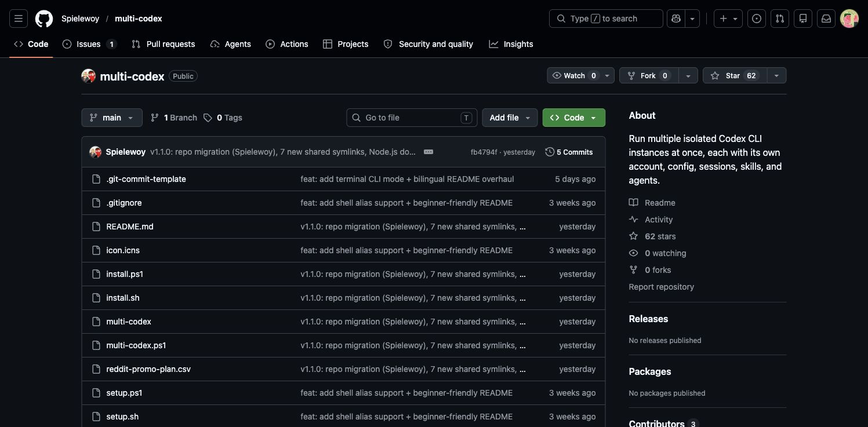Open the green Code dropdown button
The image size is (868, 427).
click(574, 118)
